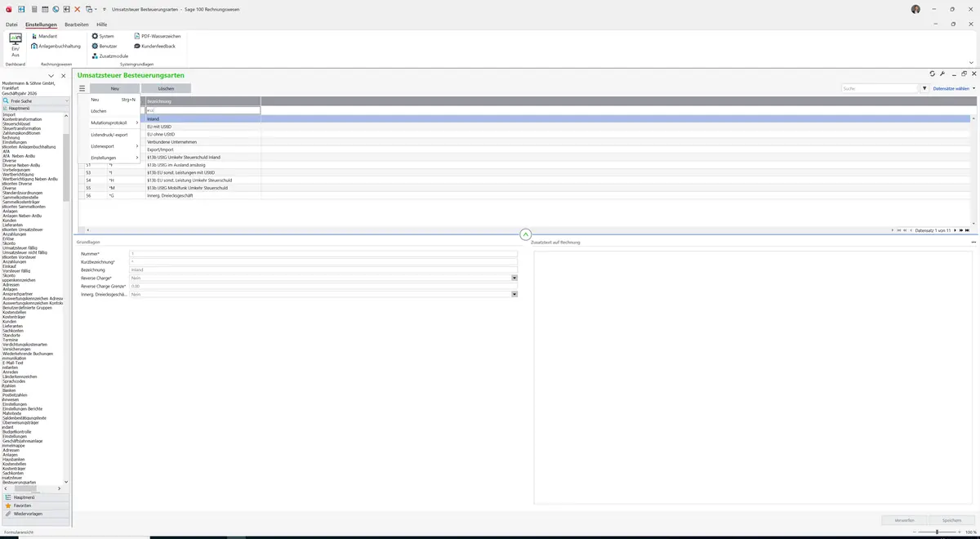Open the Datensätze wählen dropdown

tap(954, 88)
